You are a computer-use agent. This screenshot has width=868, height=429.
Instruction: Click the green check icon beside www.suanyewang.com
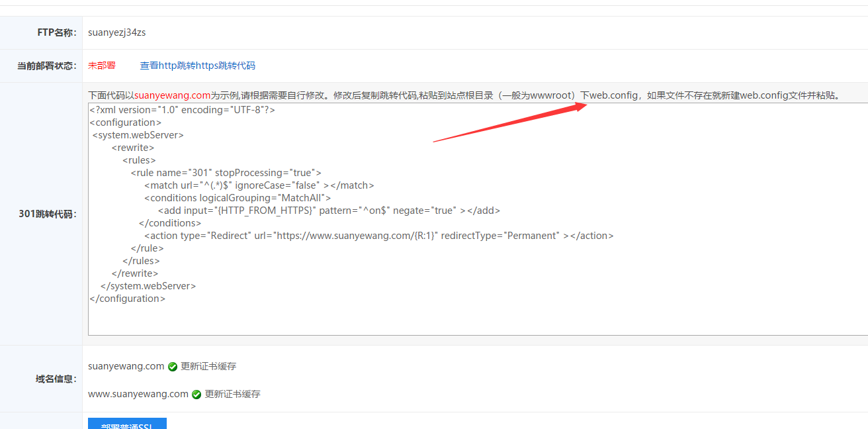click(x=196, y=395)
